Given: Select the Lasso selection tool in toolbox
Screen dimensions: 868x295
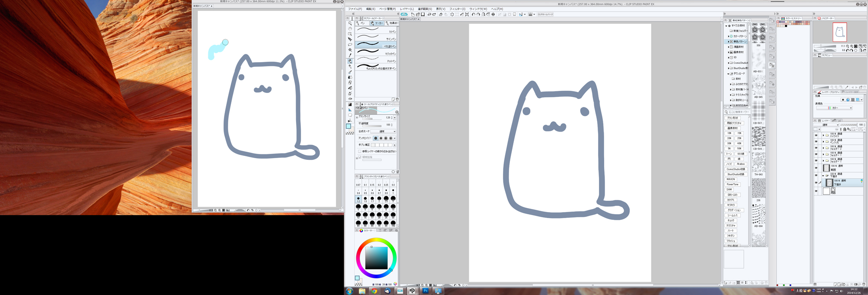Looking at the screenshot, I should pyautogui.click(x=350, y=45).
